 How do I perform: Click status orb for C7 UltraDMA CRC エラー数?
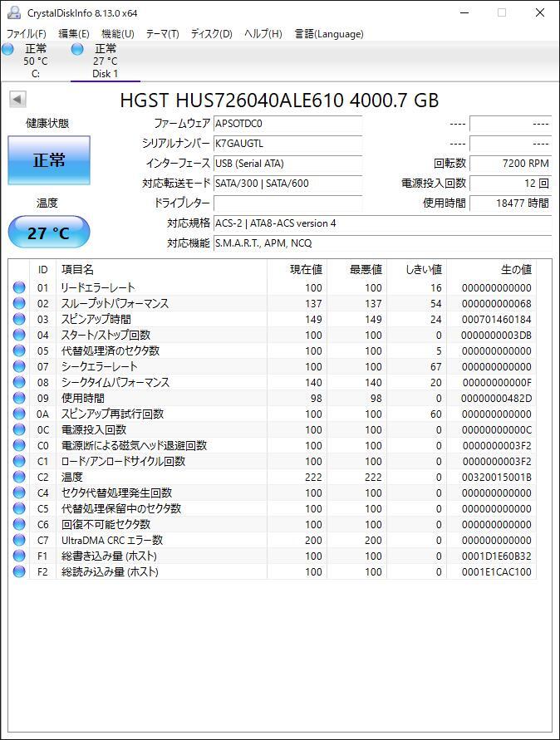point(19,540)
